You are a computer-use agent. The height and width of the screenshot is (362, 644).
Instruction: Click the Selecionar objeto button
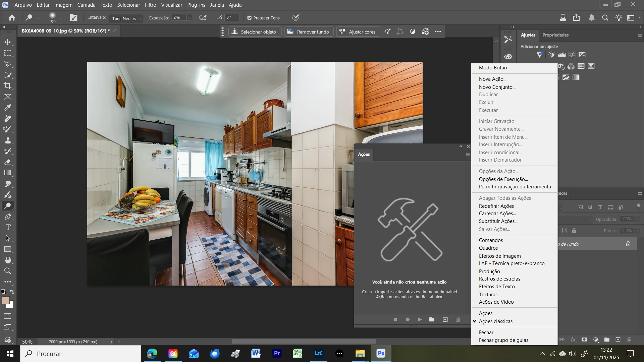[255, 32]
